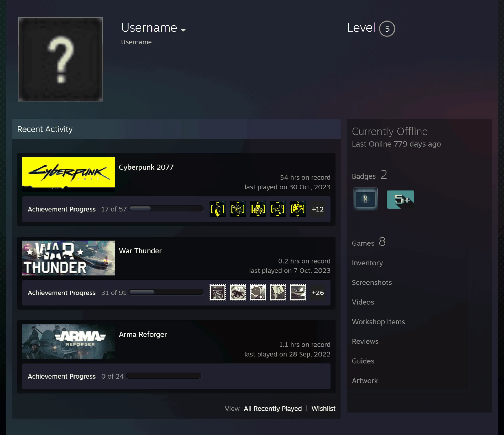Viewport: 504px width, 435px height.
Task: Click Cyberpunk '17 of 57' achievement text
Action: point(114,209)
